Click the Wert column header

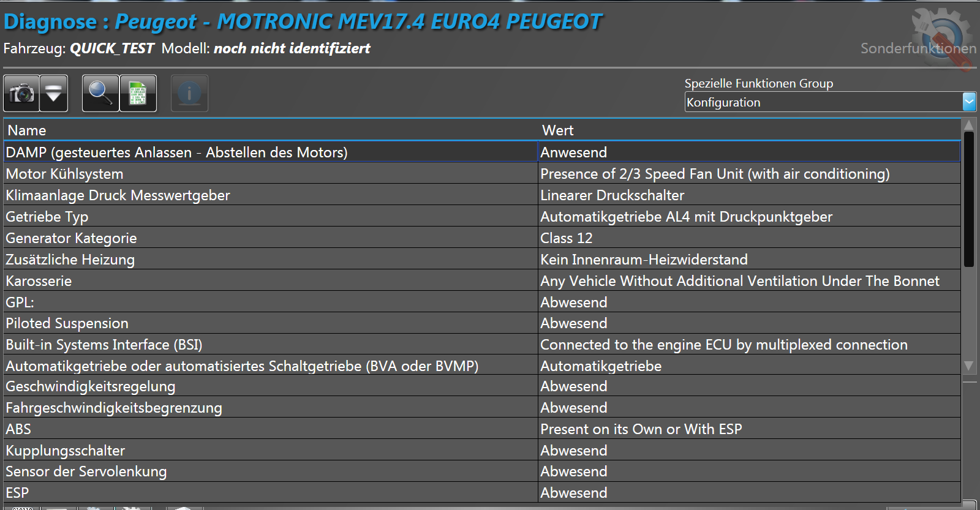click(x=557, y=130)
